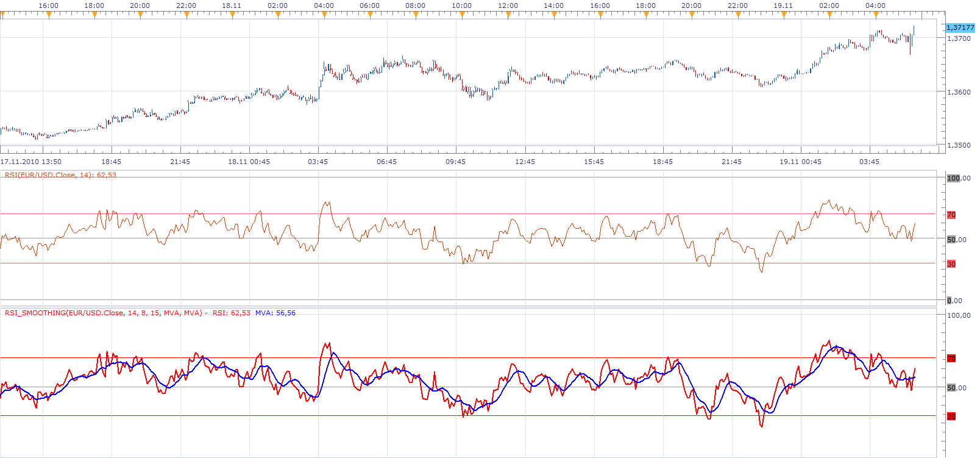Click the 30 level tag in RSI_SMOOTHING panel
Screen dimensions: 980x458
pyautogui.click(x=951, y=417)
